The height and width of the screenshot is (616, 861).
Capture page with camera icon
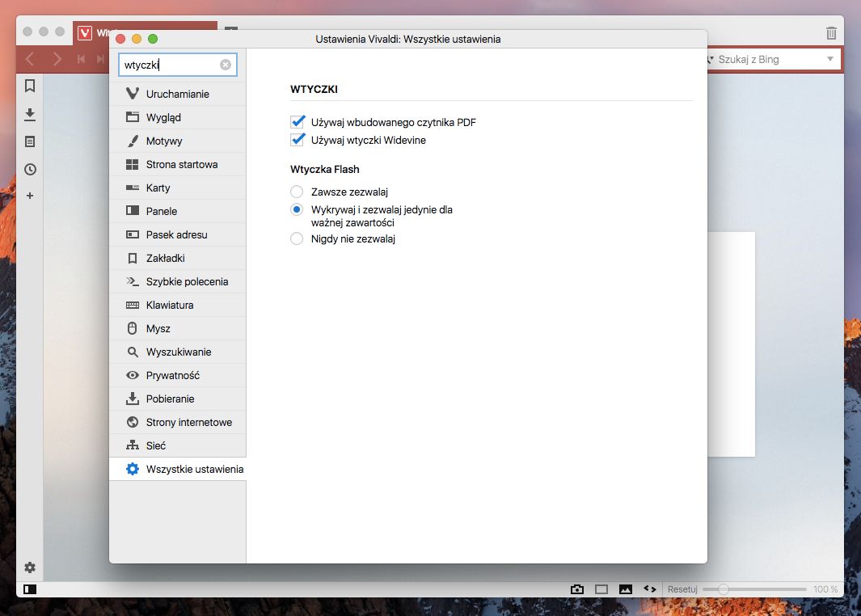pos(577,589)
